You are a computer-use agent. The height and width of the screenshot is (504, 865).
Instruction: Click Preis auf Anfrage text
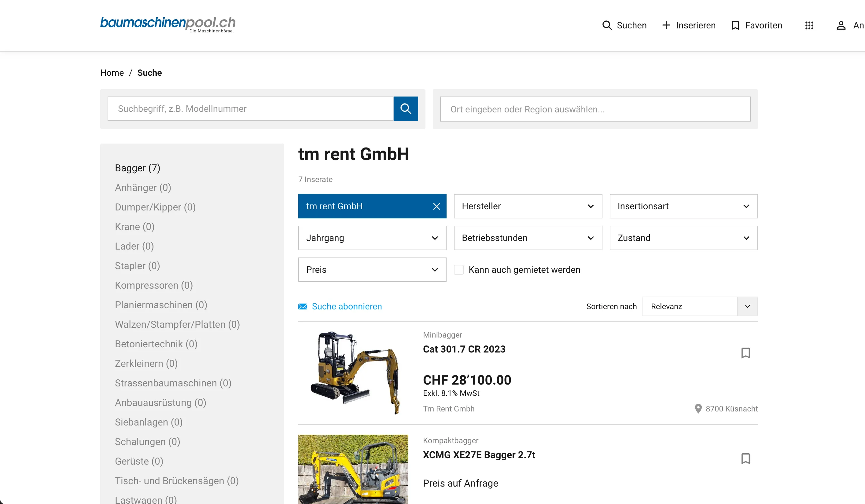(x=460, y=484)
